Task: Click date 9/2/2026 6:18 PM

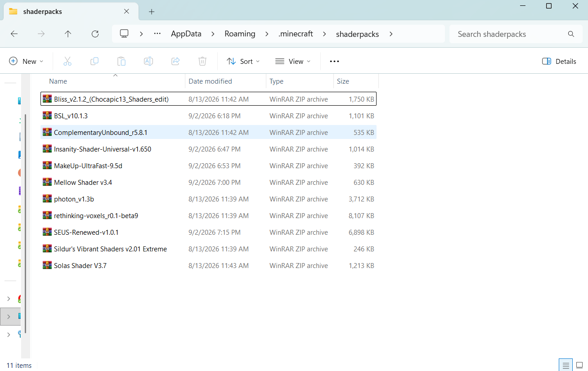Action: coord(215,116)
